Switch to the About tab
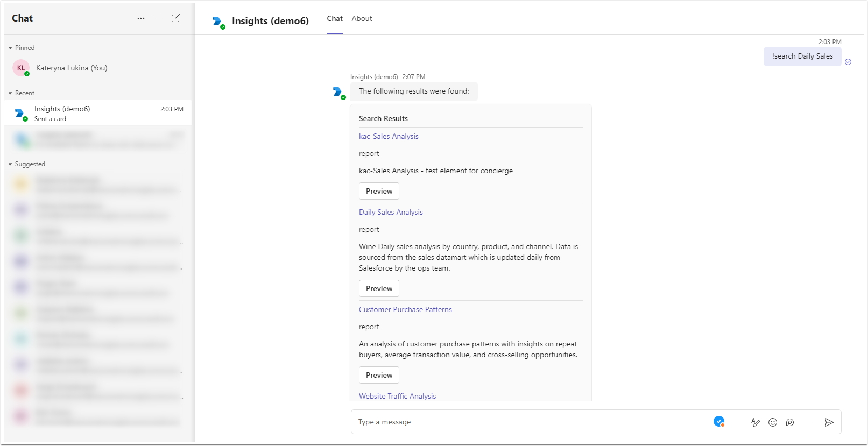This screenshot has height=446, width=868. (362, 18)
